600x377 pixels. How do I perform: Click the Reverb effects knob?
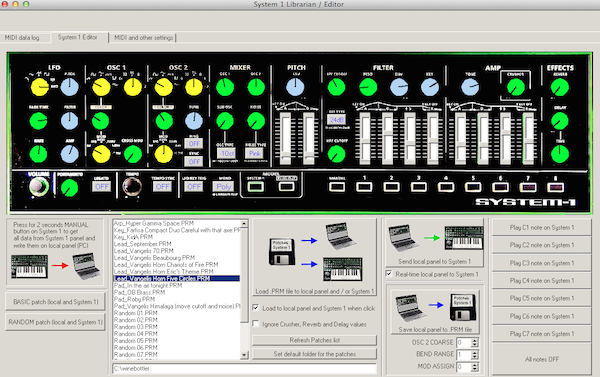(x=559, y=87)
